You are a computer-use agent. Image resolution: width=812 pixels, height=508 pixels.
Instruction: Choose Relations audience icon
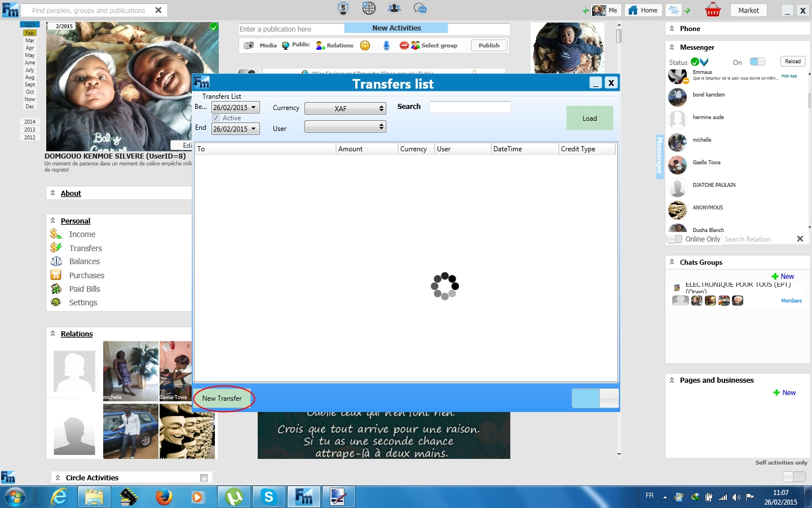click(320, 45)
